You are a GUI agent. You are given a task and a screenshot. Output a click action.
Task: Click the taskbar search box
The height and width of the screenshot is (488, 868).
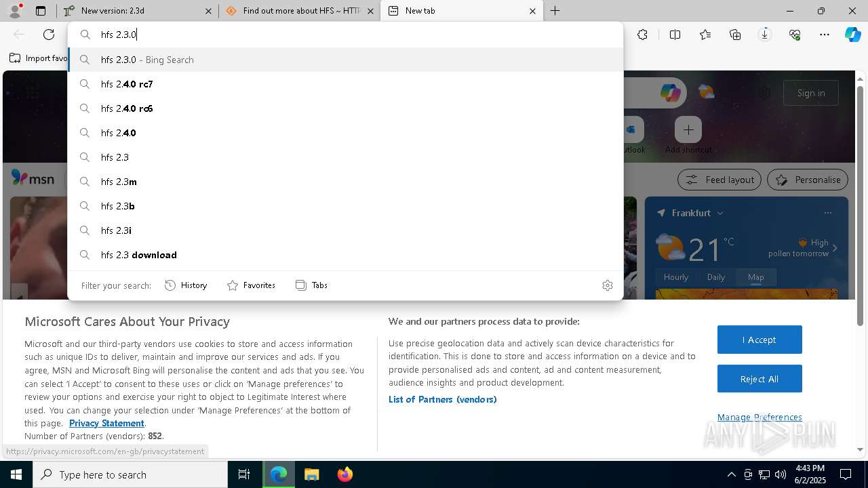[130, 474]
